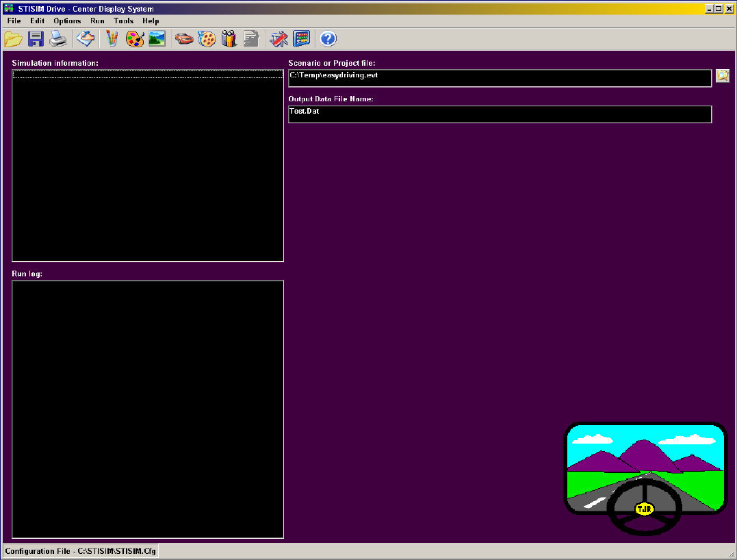The height and width of the screenshot is (560, 737).
Task: Click the film reel toolbar icon
Action: click(207, 39)
